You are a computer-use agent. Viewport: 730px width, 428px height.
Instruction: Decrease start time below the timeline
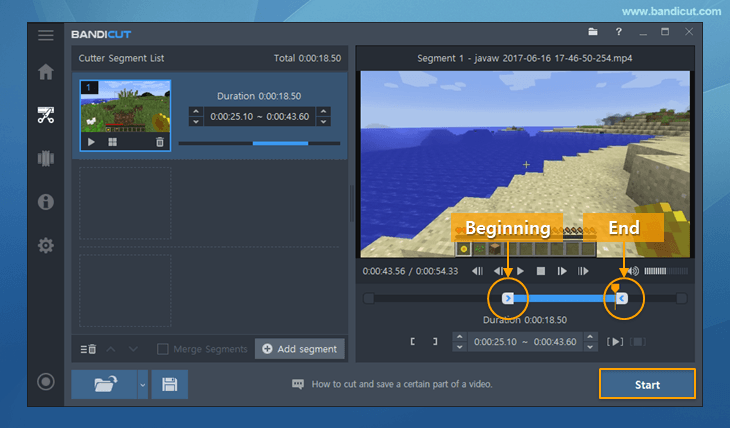pos(460,347)
